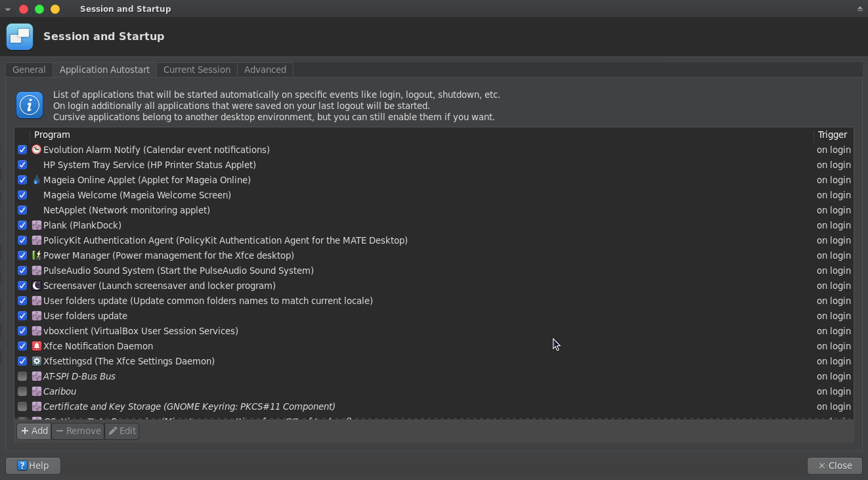Click 'on login' trigger for vboxclient
Viewport: 868px width, 480px height.
click(834, 331)
